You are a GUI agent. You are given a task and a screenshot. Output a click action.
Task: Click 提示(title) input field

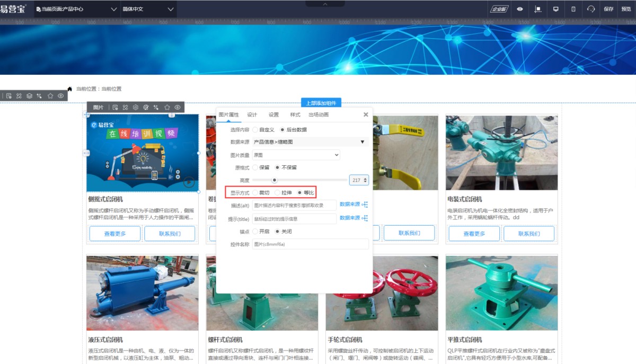pos(295,219)
